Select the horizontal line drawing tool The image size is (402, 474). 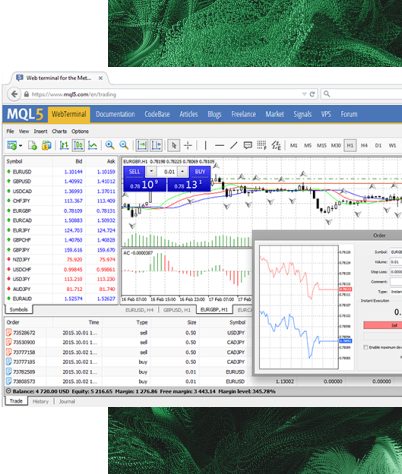(219, 146)
